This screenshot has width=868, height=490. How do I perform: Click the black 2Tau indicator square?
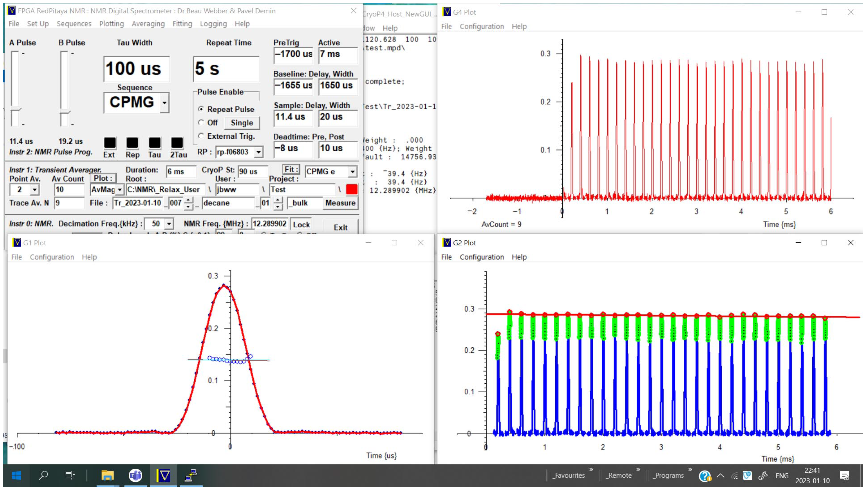point(177,143)
